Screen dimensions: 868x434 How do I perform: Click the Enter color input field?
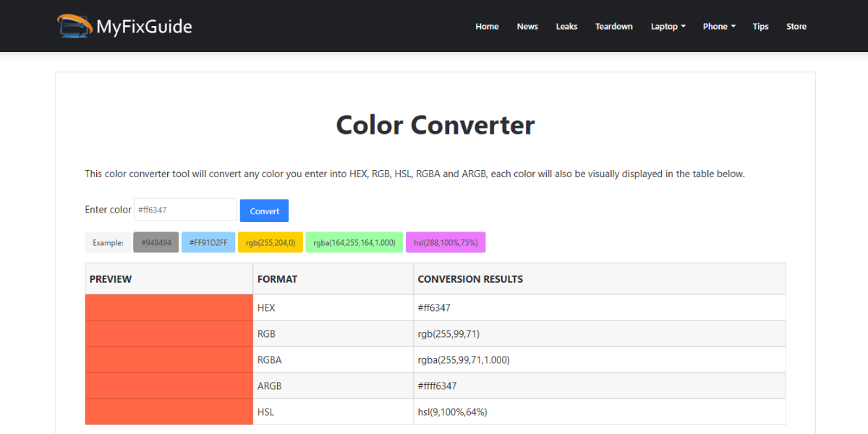point(185,210)
